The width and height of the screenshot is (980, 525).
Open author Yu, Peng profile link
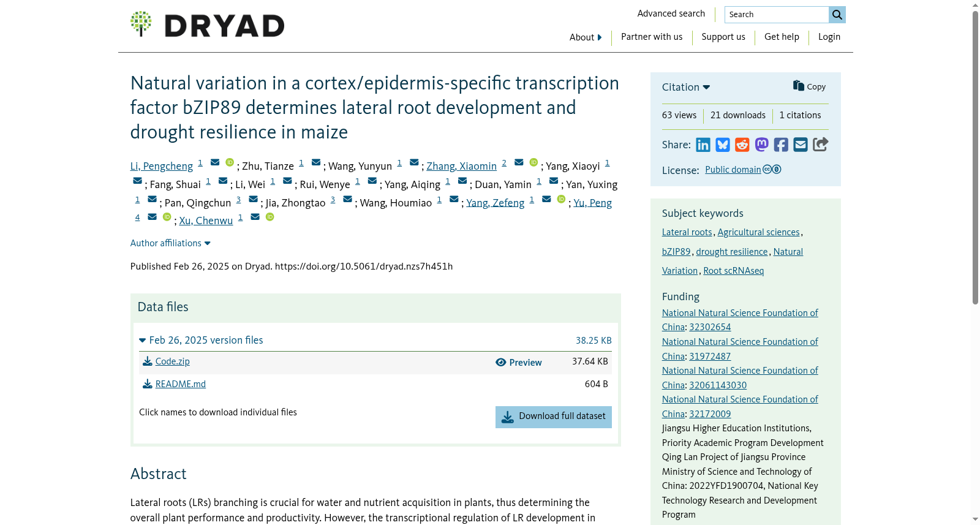coord(592,203)
